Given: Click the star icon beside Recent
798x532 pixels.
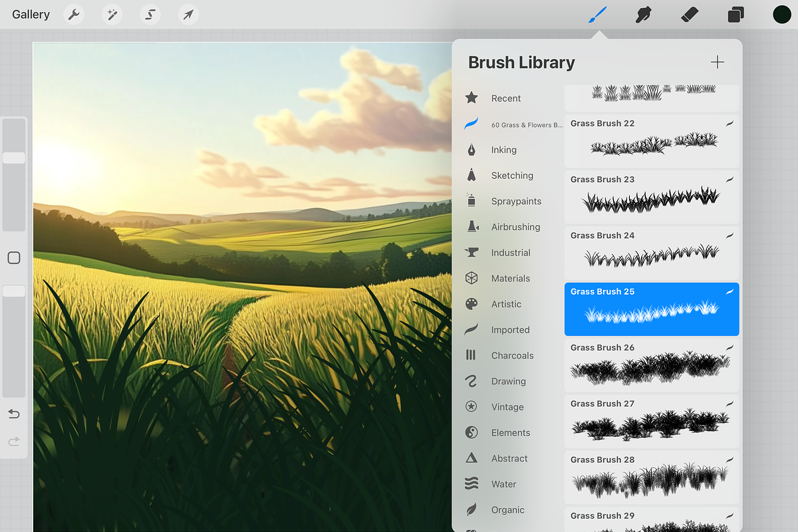Looking at the screenshot, I should [x=471, y=98].
